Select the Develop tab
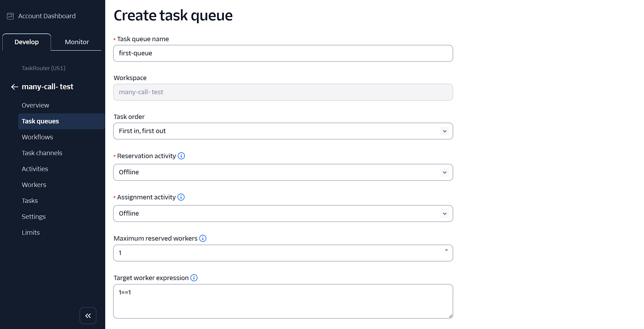 click(x=26, y=42)
